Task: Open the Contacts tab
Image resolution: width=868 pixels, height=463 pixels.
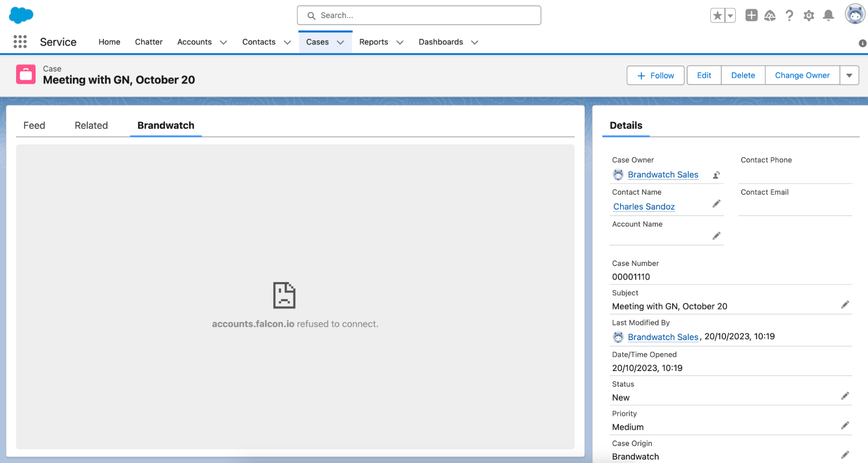Action: tap(259, 42)
